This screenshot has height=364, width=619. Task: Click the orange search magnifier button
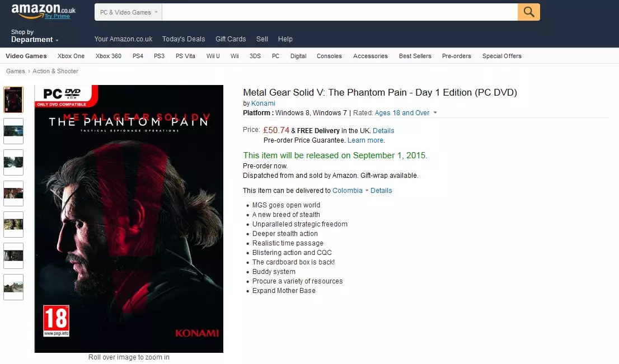tap(528, 12)
